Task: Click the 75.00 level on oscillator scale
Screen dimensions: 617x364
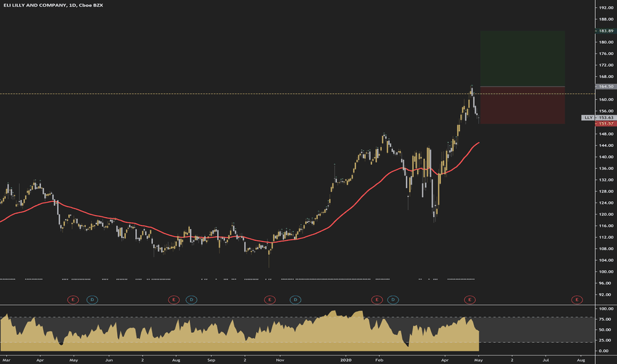Action: click(x=605, y=320)
